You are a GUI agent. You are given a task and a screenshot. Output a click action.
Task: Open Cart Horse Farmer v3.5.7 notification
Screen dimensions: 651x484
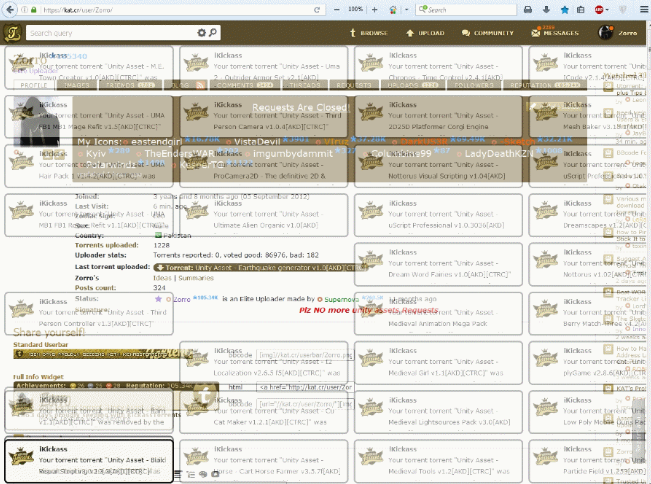(264, 462)
